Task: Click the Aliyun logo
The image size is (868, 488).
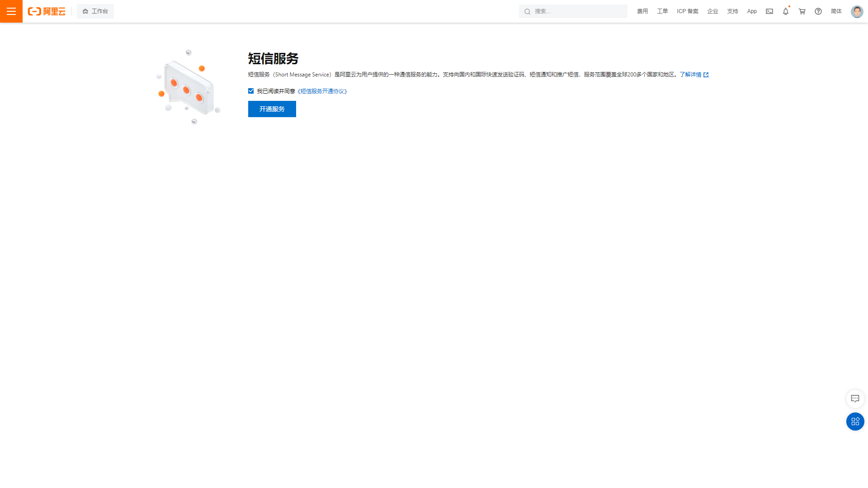Action: (x=47, y=11)
